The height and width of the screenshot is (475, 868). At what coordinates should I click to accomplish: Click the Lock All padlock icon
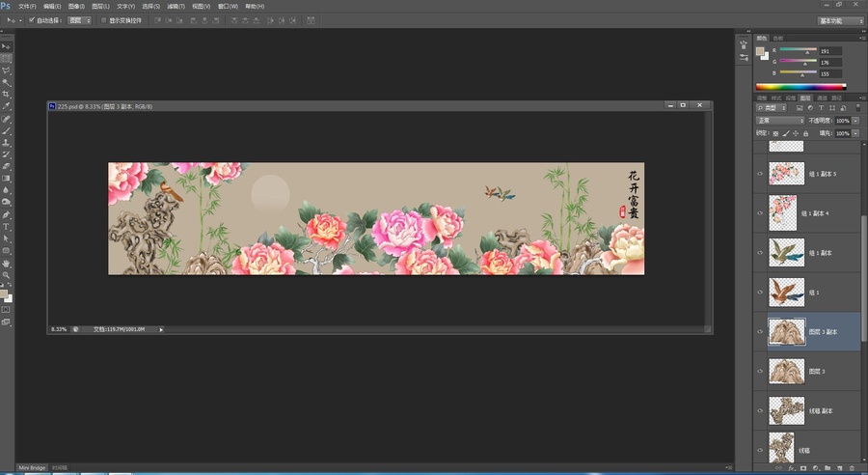[x=806, y=133]
